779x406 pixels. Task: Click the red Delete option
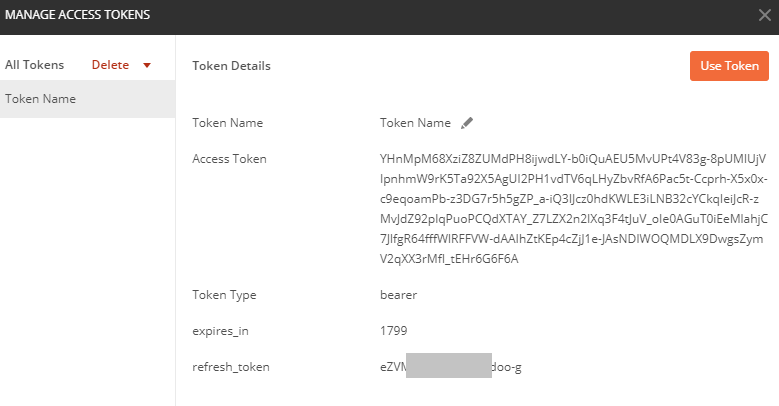[110, 65]
